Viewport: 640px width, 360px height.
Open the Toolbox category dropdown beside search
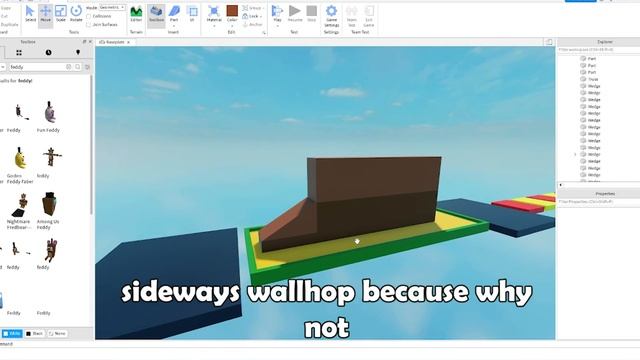click(x=2, y=67)
